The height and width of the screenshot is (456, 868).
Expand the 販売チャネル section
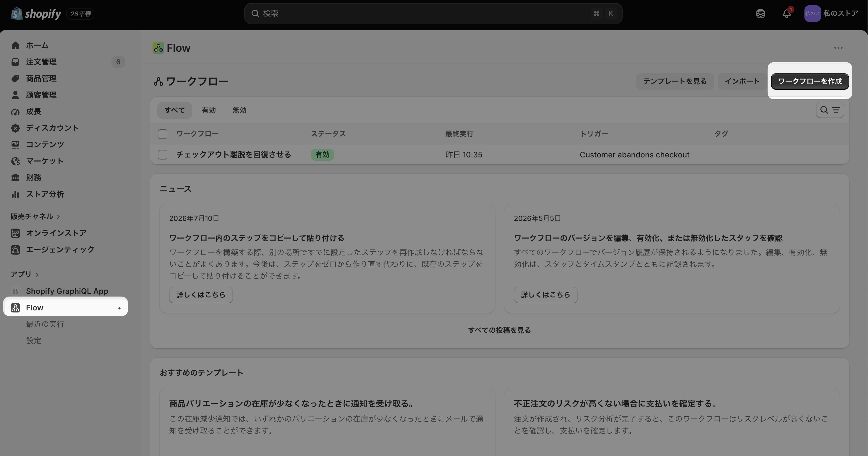point(35,216)
